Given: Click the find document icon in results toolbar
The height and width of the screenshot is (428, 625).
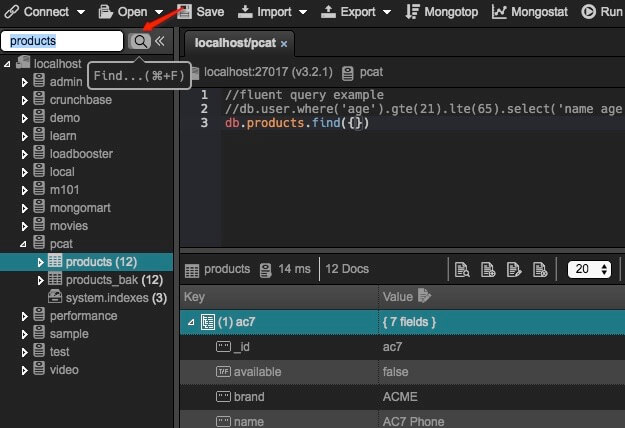Looking at the screenshot, I should tap(462, 269).
